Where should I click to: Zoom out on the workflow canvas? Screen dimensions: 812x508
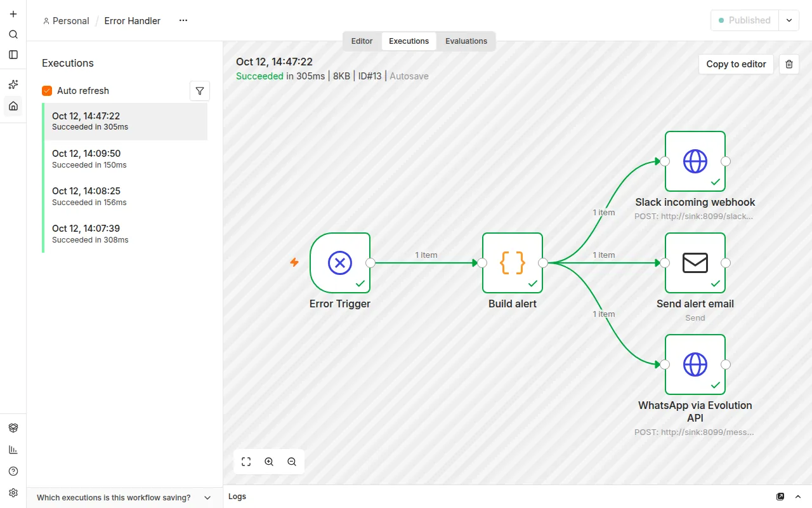click(x=292, y=462)
